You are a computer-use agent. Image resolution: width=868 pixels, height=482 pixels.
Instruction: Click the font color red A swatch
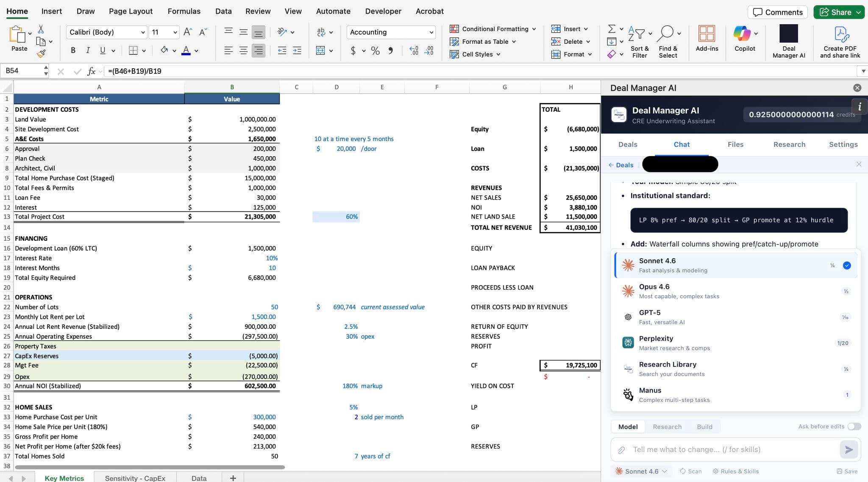point(186,50)
